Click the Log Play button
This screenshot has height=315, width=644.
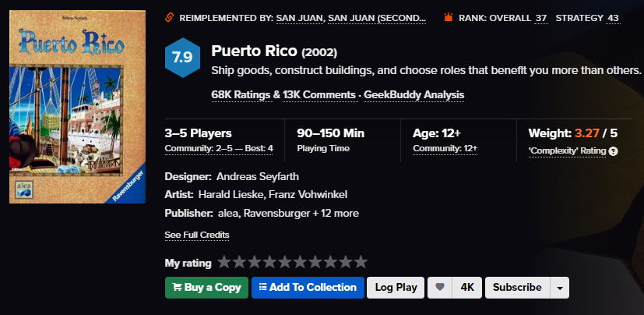coord(396,287)
